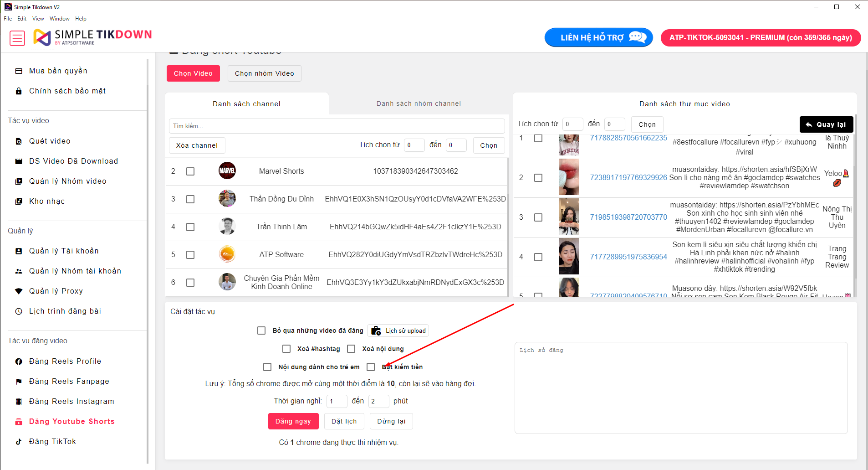Click Chọn button in channel list range

pos(489,145)
